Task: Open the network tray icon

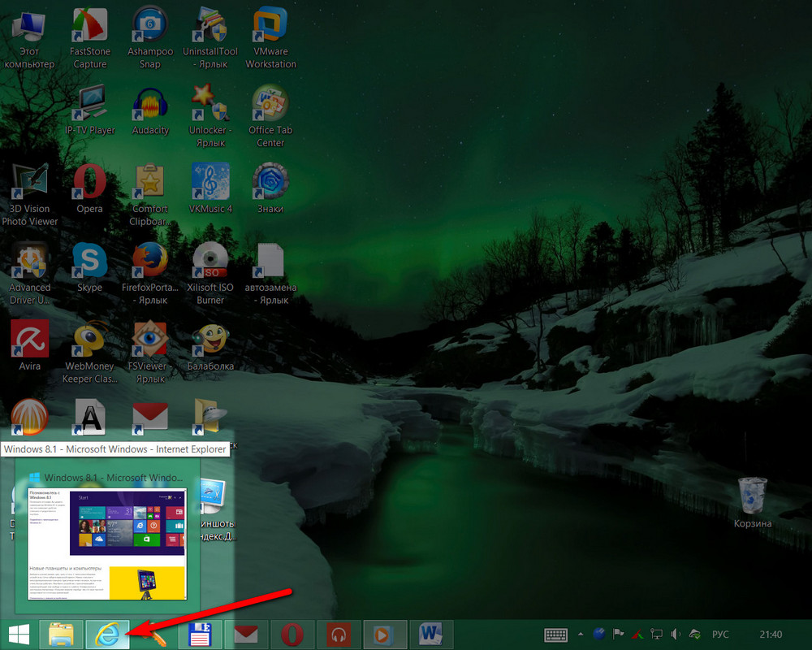Action: pyautogui.click(x=656, y=634)
